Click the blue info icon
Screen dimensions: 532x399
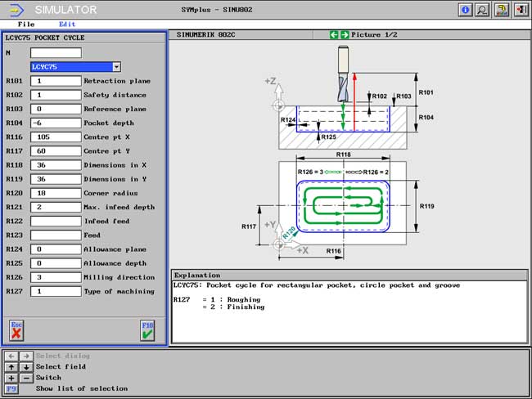466,10
